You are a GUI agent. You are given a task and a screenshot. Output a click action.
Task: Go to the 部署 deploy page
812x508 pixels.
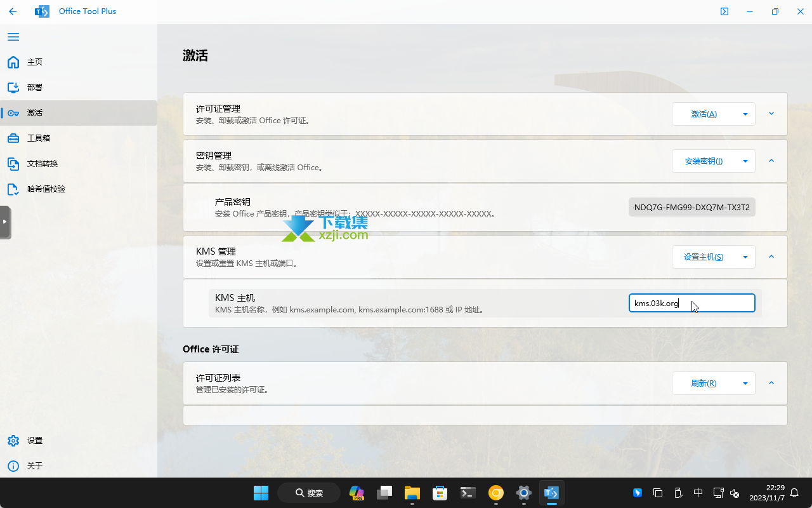click(x=79, y=88)
